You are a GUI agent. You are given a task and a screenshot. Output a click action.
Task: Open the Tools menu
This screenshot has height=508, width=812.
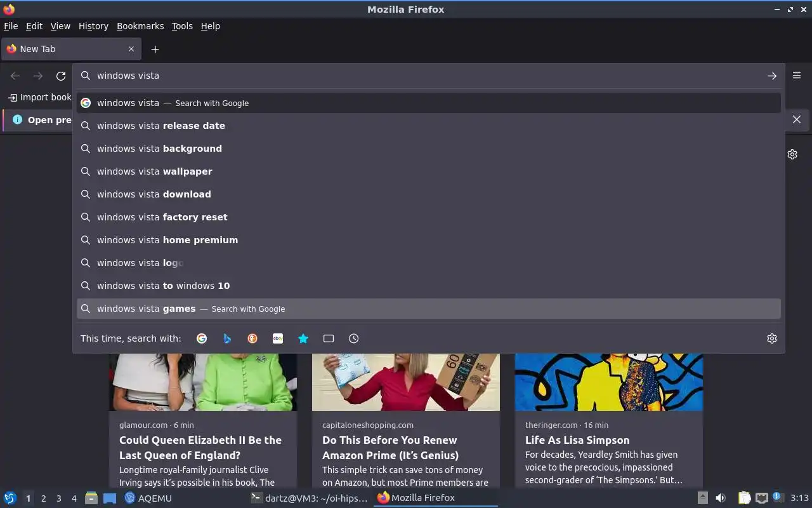(182, 26)
